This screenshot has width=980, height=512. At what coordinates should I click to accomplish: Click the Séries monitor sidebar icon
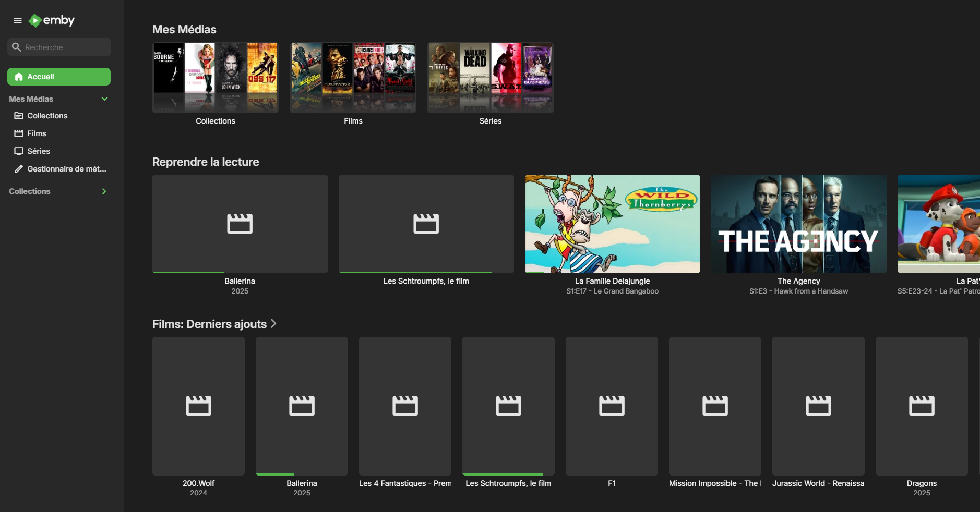19,151
